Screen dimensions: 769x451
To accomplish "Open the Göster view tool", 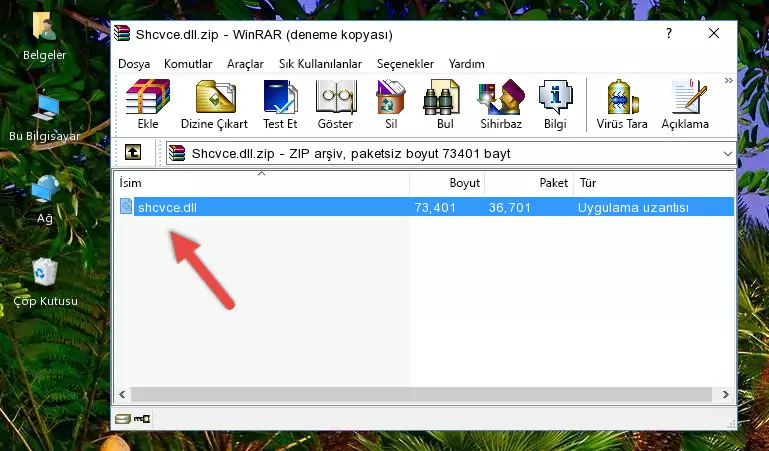I will [335, 104].
